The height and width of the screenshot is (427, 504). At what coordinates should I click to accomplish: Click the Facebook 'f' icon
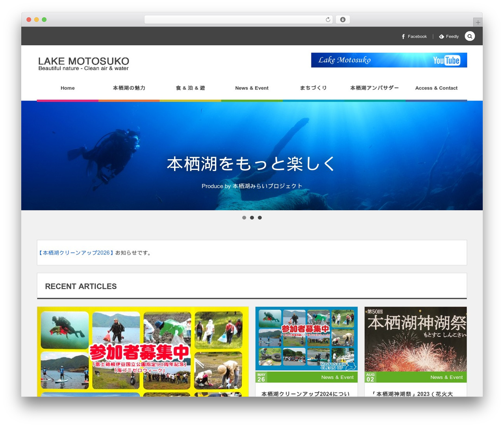(403, 36)
